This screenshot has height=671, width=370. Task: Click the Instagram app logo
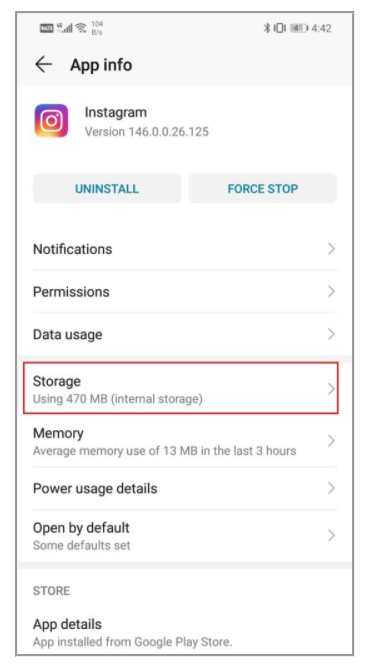point(51,121)
